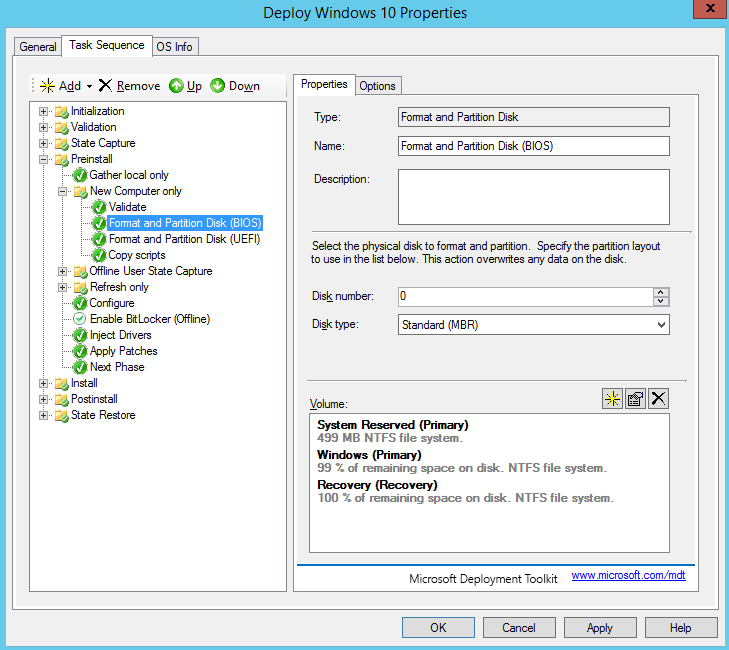The width and height of the screenshot is (729, 650).
Task: Click the green Down arrow icon
Action: [218, 86]
